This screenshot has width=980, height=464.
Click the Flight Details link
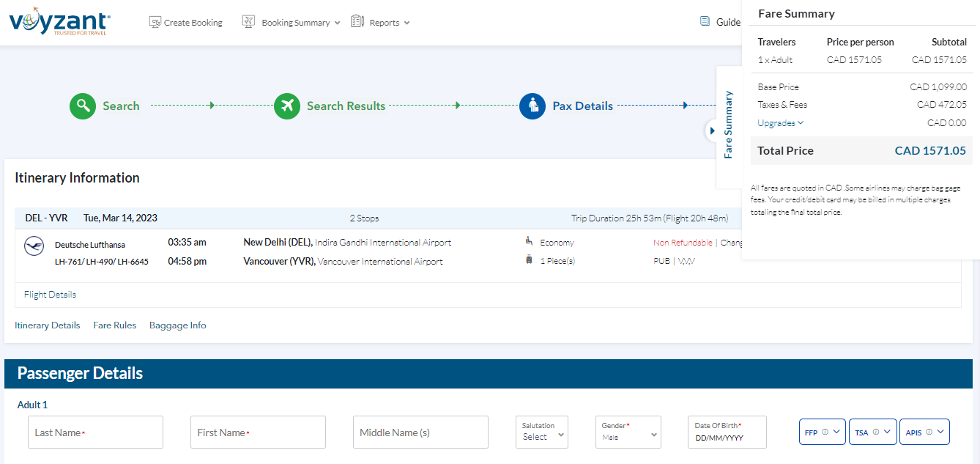(x=50, y=295)
